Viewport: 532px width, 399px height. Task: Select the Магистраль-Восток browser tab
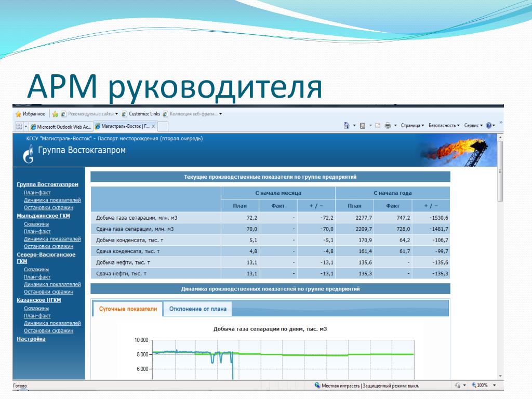125,126
